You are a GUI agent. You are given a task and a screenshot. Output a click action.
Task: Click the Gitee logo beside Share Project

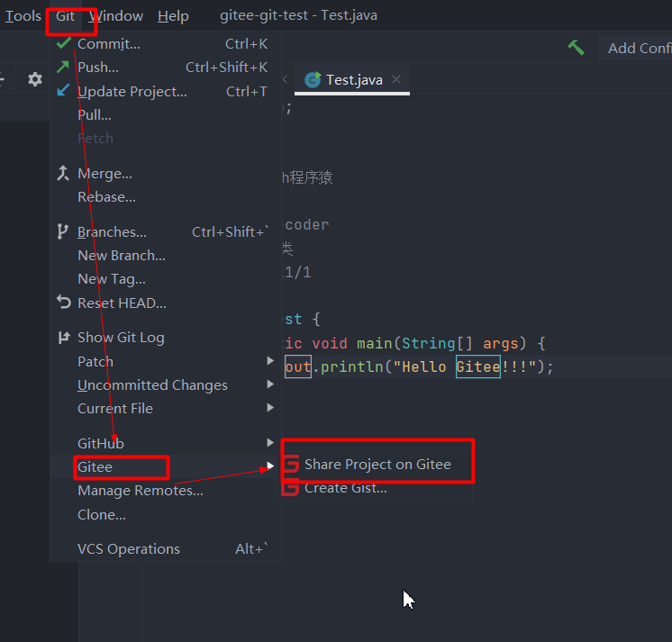tap(292, 465)
